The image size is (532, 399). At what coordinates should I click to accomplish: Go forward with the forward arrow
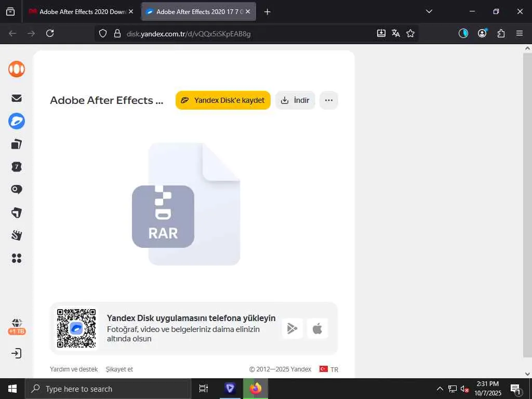[31, 33]
